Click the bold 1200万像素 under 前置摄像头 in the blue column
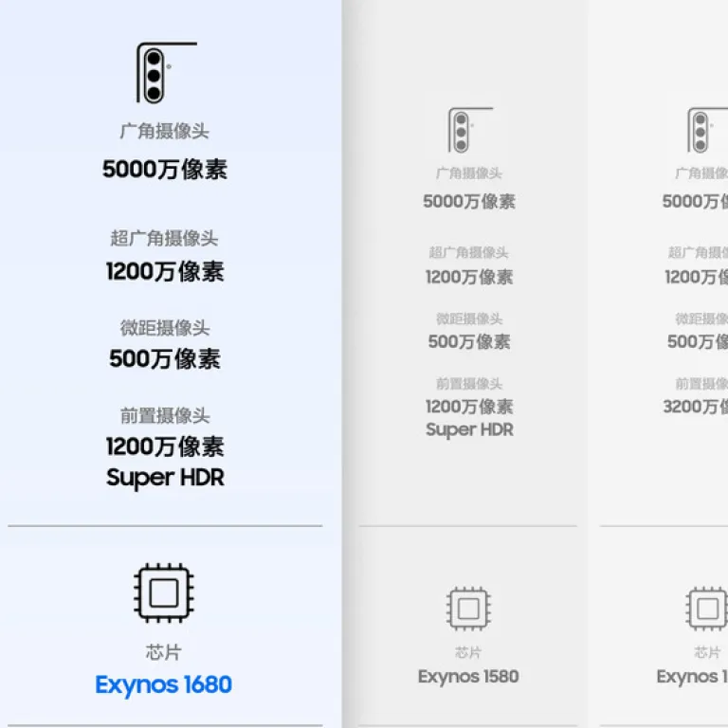The width and height of the screenshot is (728, 728). (x=165, y=446)
